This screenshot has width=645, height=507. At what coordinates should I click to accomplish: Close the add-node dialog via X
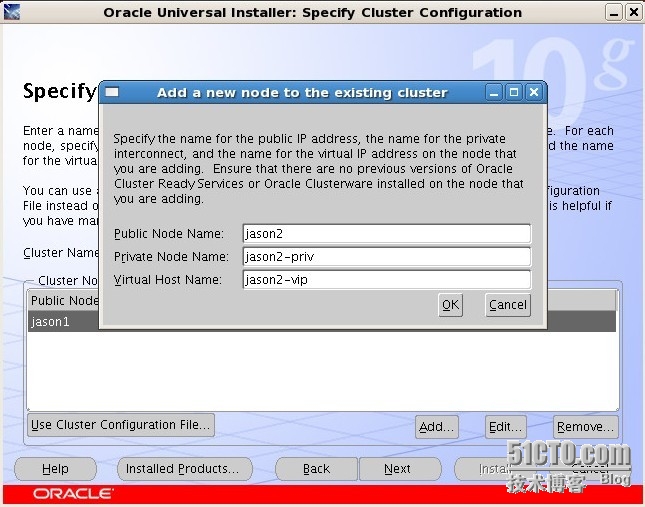click(x=534, y=93)
